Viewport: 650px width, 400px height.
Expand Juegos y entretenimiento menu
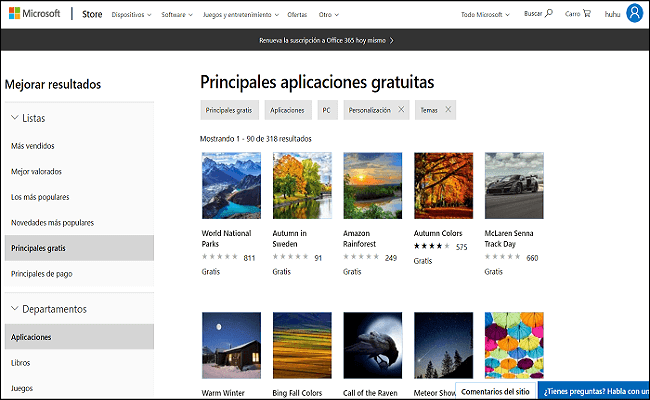240,15
